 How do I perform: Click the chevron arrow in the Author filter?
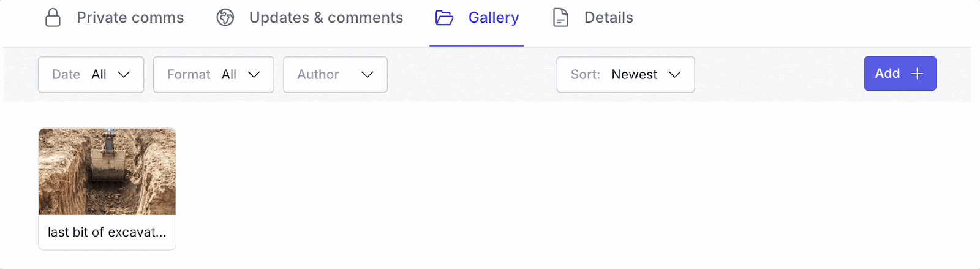(367, 75)
